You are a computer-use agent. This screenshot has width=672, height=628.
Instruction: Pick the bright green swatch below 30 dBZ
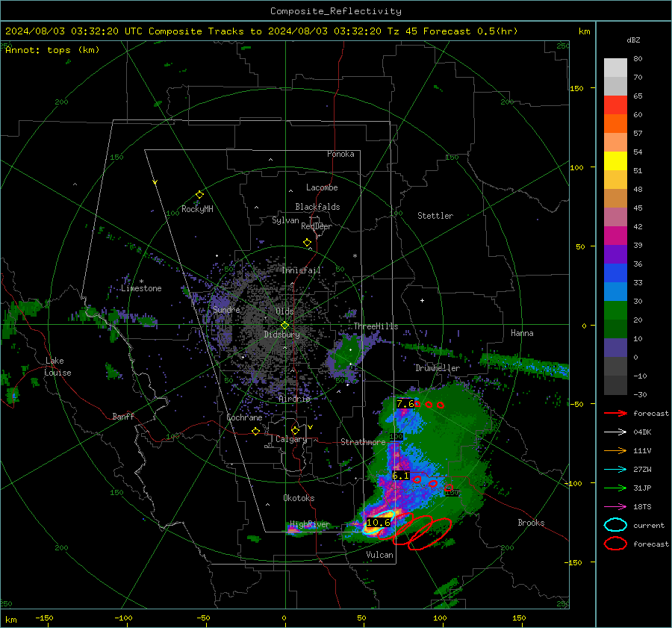click(615, 311)
